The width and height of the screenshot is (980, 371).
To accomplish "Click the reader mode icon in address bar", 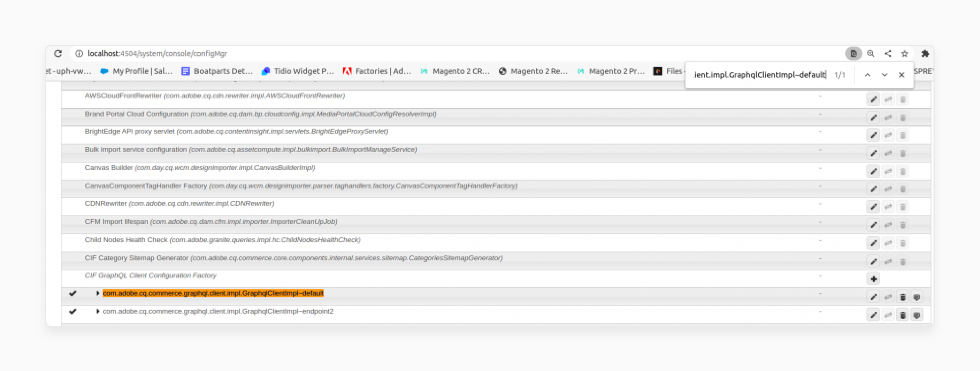I will pos(853,54).
